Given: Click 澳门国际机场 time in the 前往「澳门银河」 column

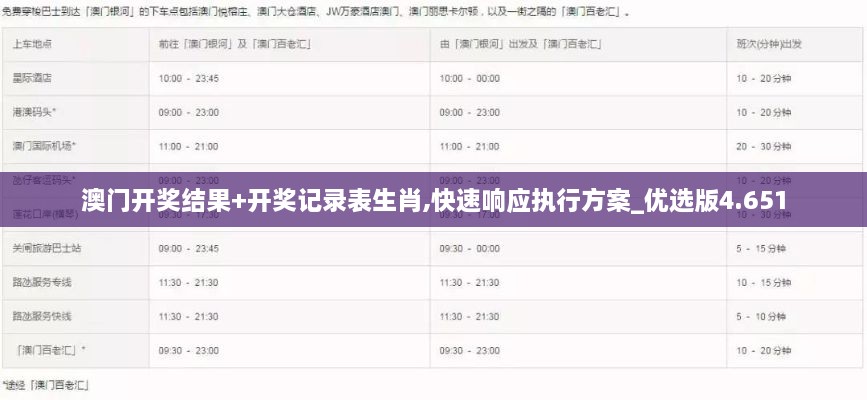Looking at the screenshot, I should point(189,147).
